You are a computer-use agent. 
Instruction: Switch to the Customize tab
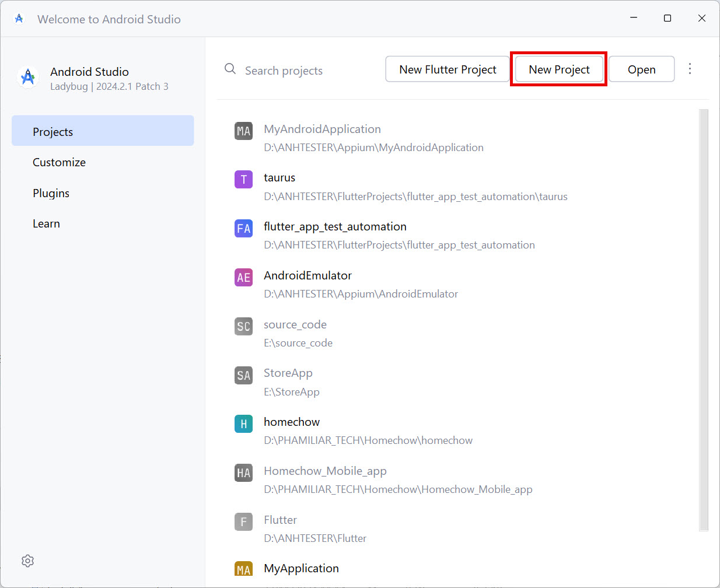[x=103, y=162]
